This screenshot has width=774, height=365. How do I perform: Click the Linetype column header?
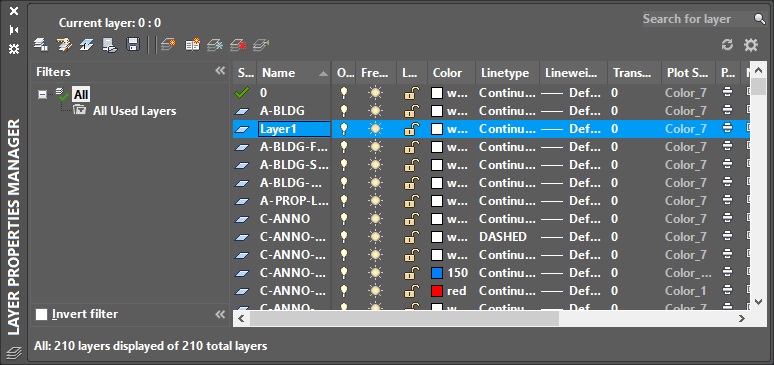(507, 73)
